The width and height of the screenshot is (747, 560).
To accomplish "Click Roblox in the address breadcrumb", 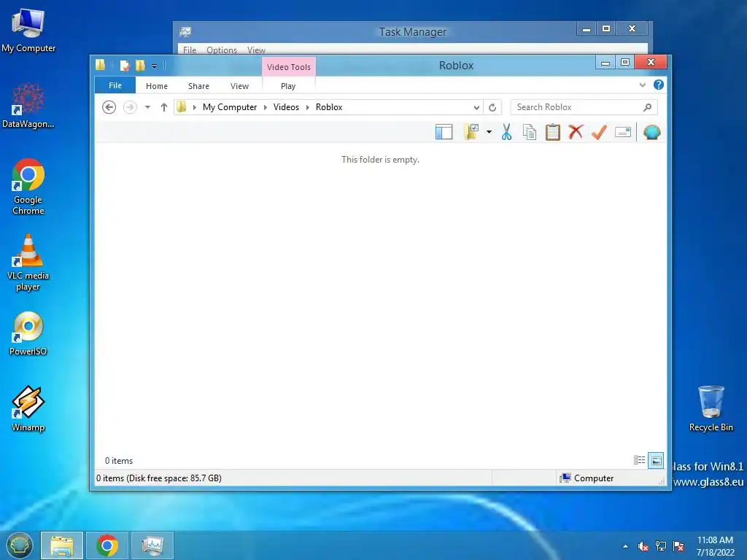I will (329, 107).
